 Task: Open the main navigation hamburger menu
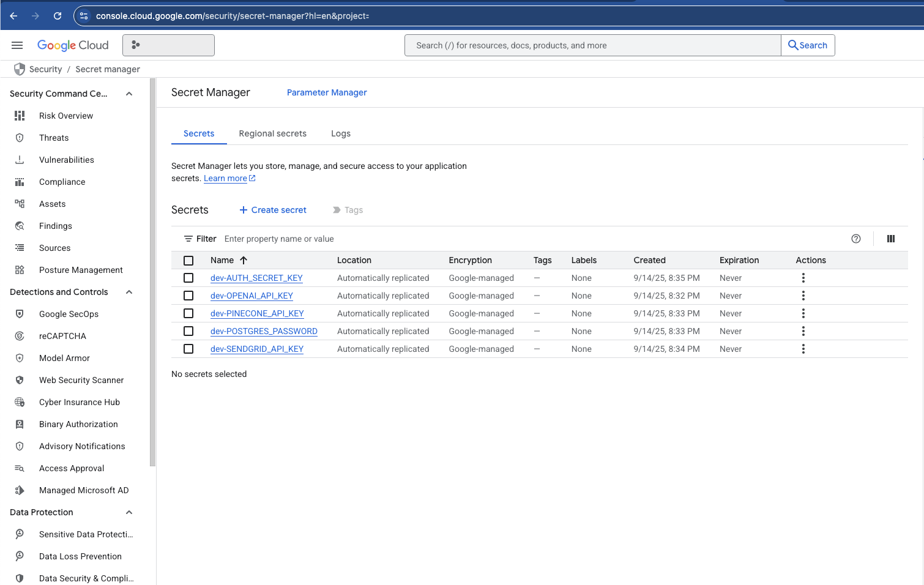tap(17, 45)
